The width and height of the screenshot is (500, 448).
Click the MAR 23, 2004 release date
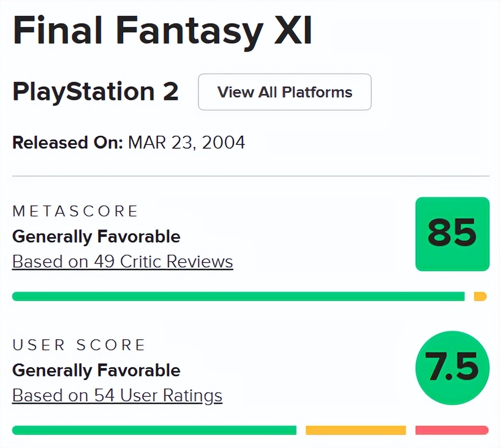pyautogui.click(x=186, y=142)
